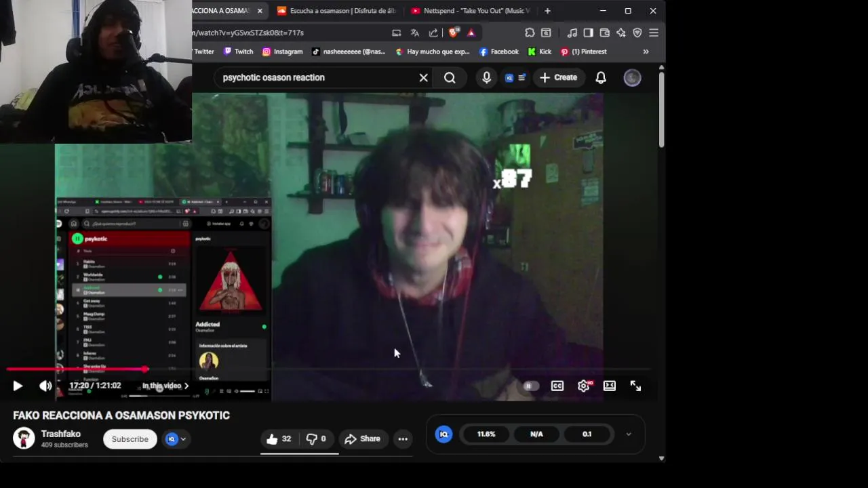Image resolution: width=868 pixels, height=488 pixels.
Task: Share the video
Action: click(x=363, y=439)
